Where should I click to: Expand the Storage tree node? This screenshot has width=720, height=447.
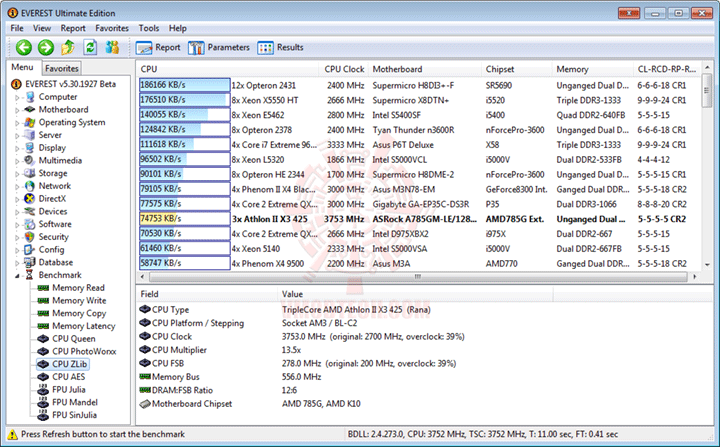click(17, 174)
